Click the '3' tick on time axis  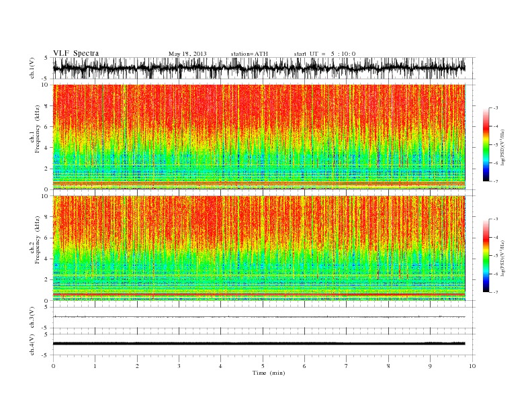click(179, 366)
